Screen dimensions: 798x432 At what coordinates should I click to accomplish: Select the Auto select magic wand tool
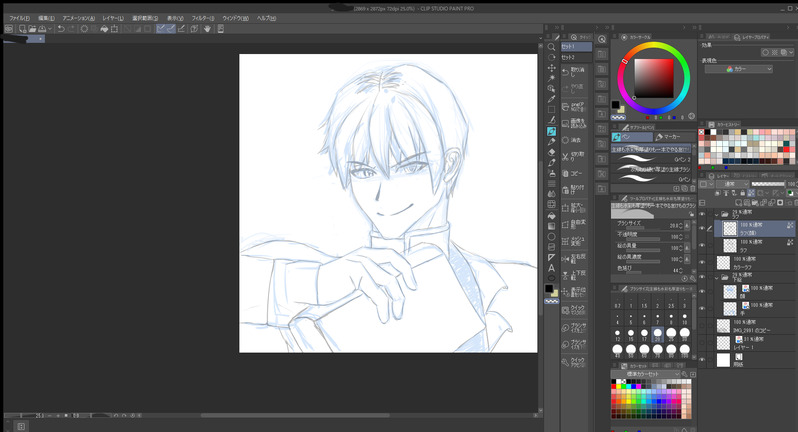click(x=551, y=78)
